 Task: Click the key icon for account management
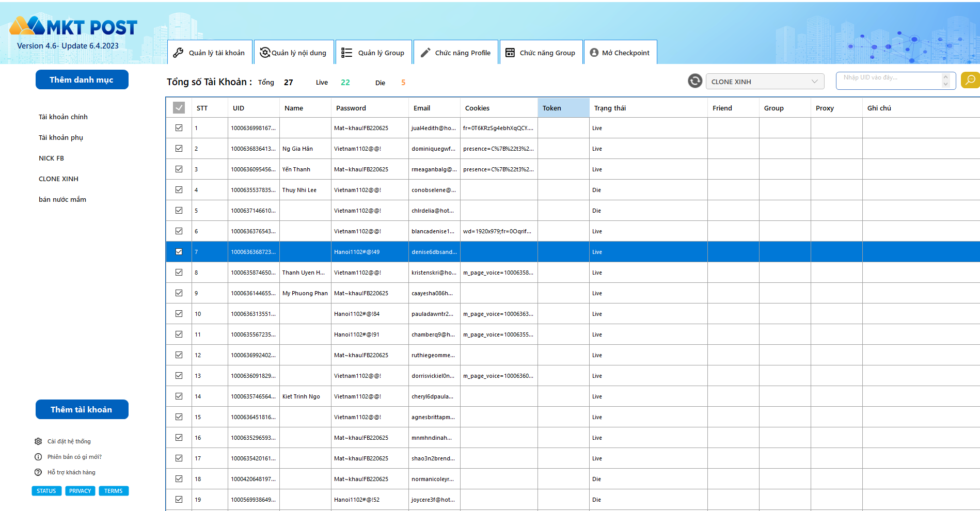[x=178, y=53]
